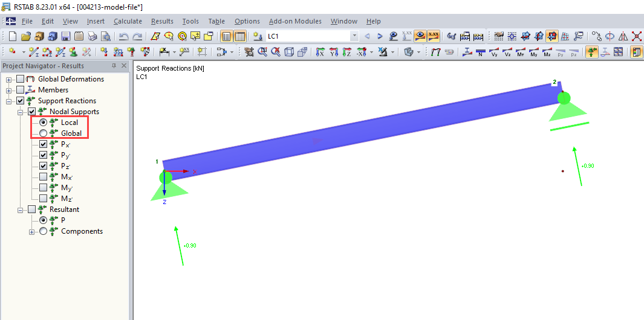Open the File menu
Image resolution: width=644 pixels, height=320 pixels.
point(27,21)
